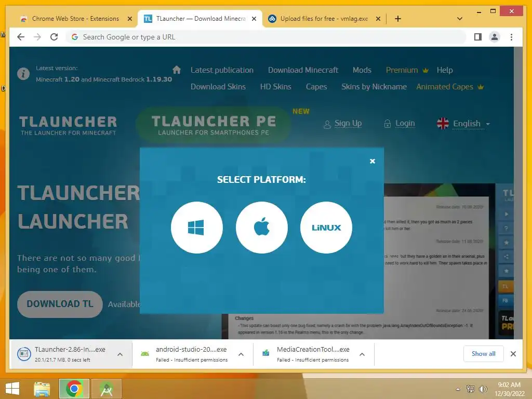Open the Premium link

pos(407,70)
